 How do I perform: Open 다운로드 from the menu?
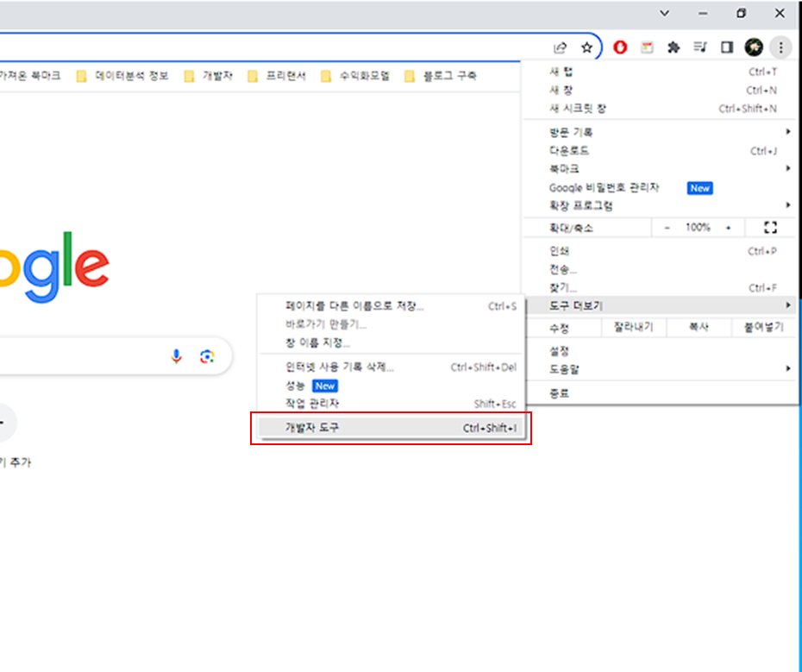tap(661, 150)
